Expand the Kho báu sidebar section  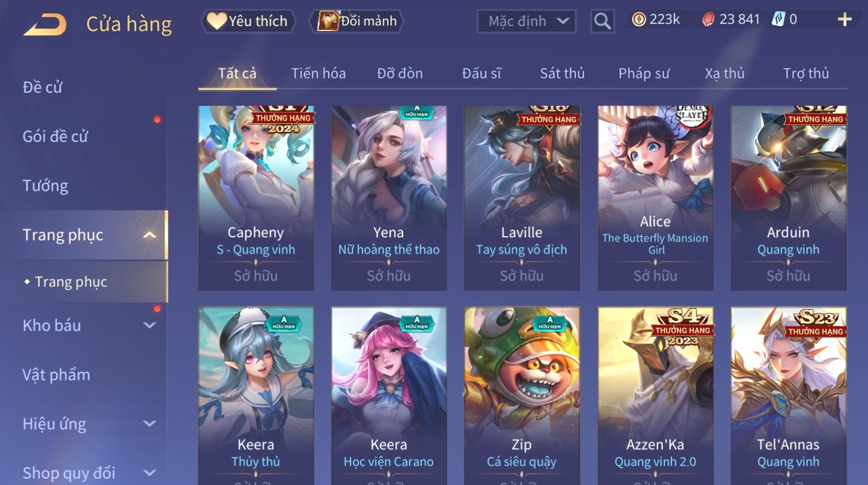pyautogui.click(x=149, y=325)
